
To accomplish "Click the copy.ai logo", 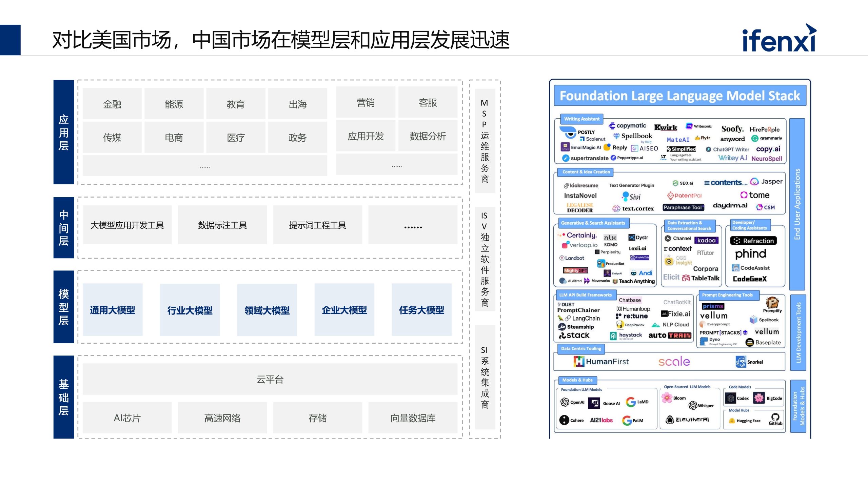I will [768, 149].
